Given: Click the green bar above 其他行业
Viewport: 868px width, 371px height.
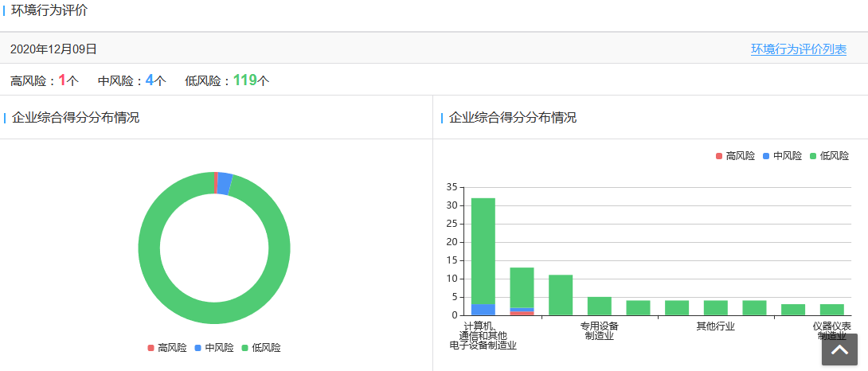Looking at the screenshot, I should pos(716,308).
